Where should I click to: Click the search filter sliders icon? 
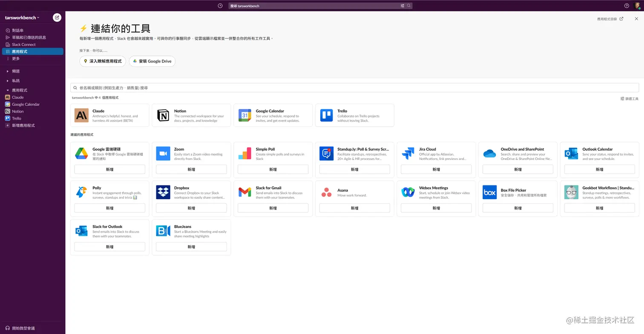402,6
